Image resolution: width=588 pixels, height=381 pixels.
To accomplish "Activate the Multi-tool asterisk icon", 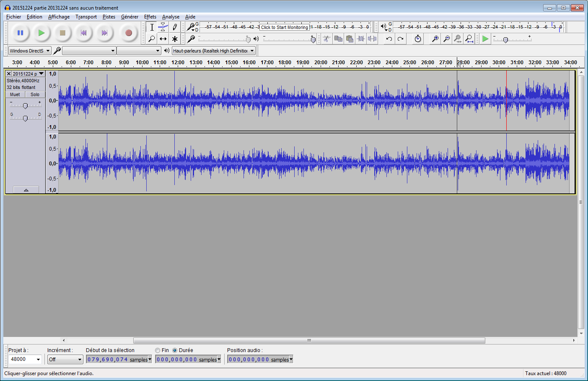I will pos(175,39).
